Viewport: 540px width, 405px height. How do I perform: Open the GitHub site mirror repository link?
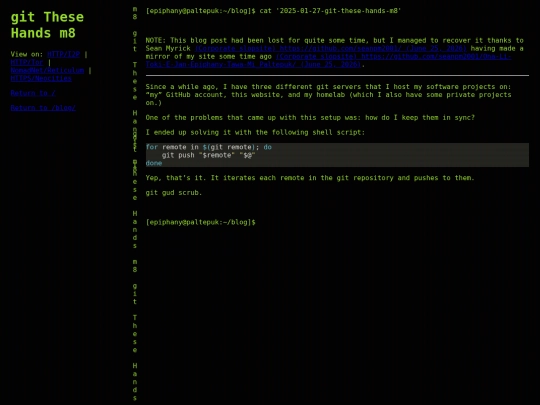[328, 61]
